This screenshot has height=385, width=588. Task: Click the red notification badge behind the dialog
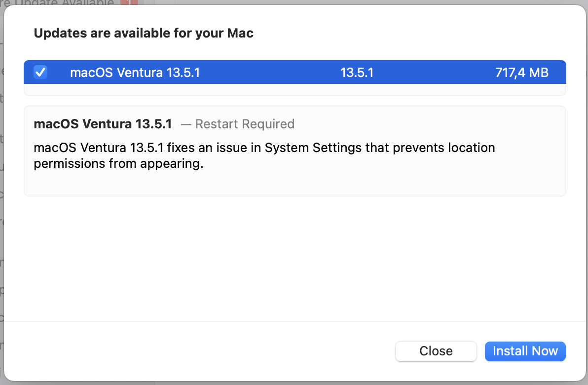[x=127, y=3]
